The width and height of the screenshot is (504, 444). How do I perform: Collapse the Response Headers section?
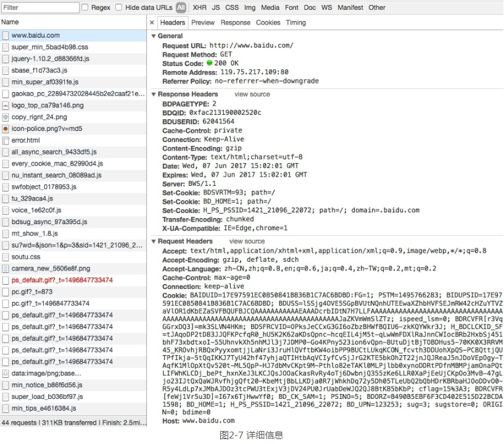click(x=154, y=94)
